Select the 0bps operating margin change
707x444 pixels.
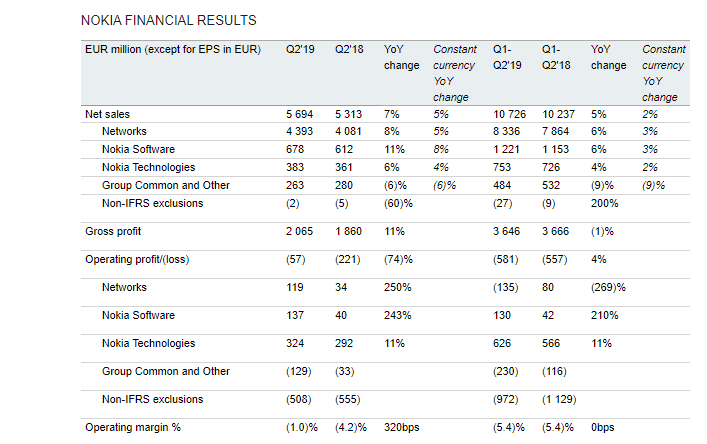[x=603, y=427]
